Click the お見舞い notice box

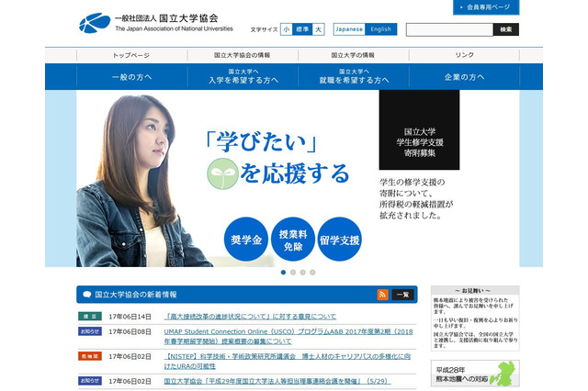tap(475, 318)
